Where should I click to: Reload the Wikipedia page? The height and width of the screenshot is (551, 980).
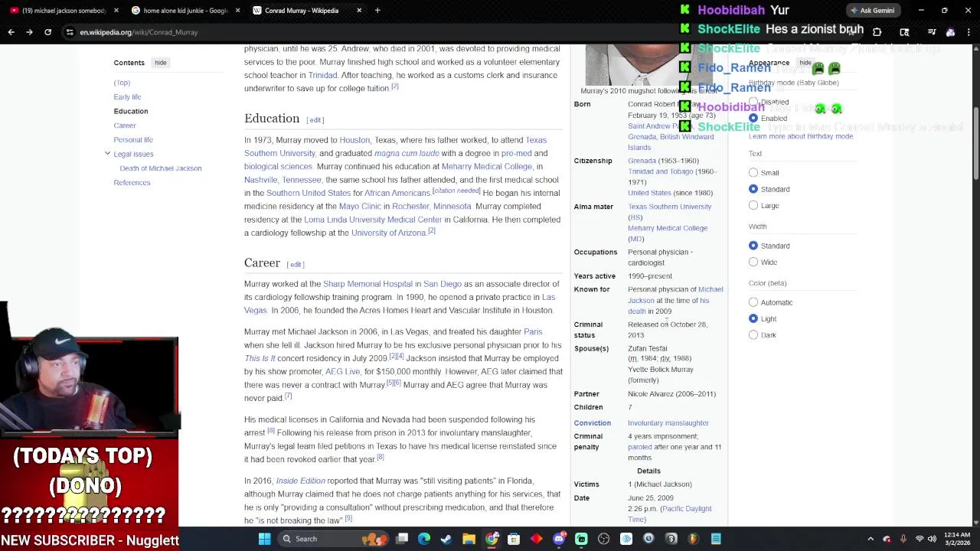click(x=47, y=32)
